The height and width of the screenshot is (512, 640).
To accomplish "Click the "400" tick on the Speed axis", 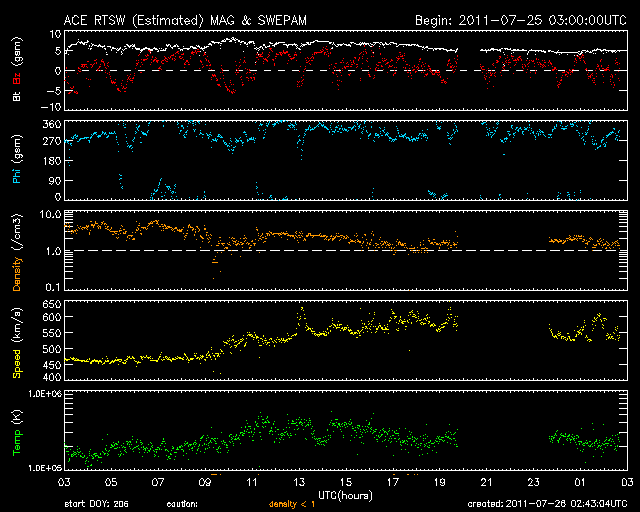I will 52,377.
